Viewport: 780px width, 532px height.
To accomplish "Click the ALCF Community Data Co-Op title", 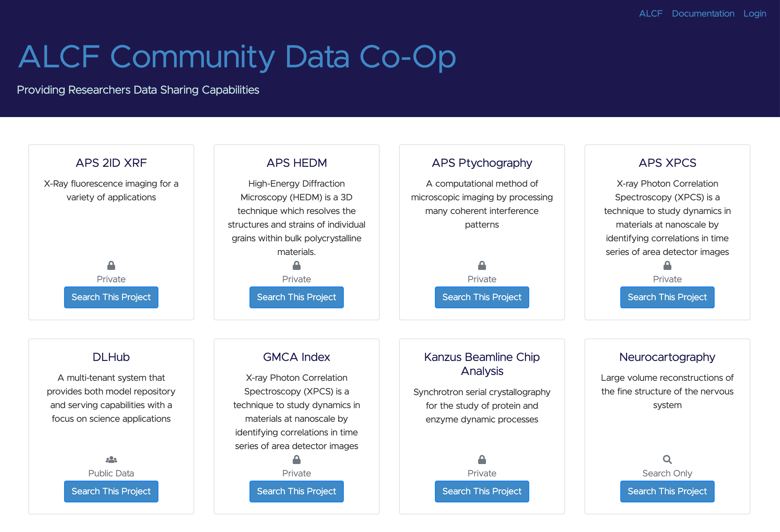I will [236, 57].
